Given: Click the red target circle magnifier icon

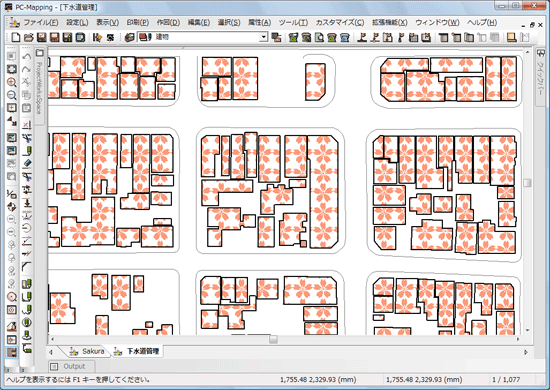Looking at the screenshot, I should [x=12, y=297].
